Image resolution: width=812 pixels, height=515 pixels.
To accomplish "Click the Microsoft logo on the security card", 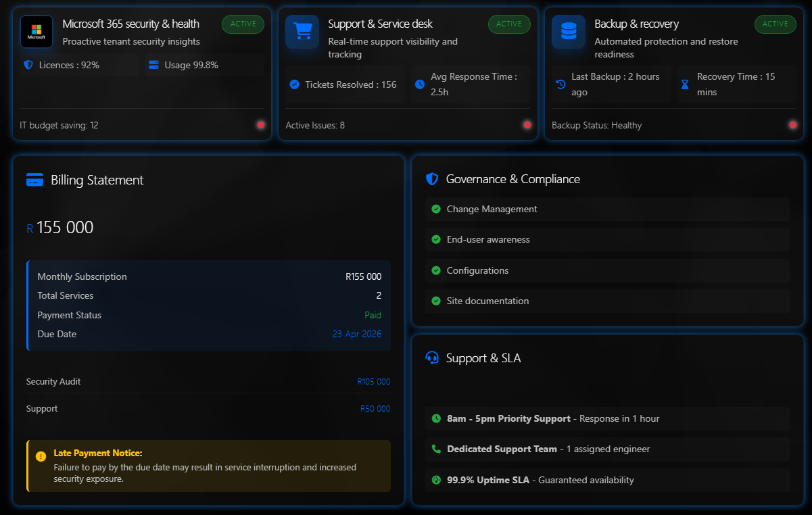I will point(36,31).
